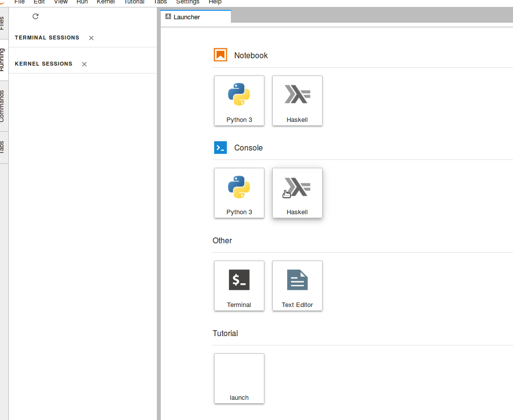Shut down all terminal sessions
The width and height of the screenshot is (513, 420).
(x=91, y=38)
